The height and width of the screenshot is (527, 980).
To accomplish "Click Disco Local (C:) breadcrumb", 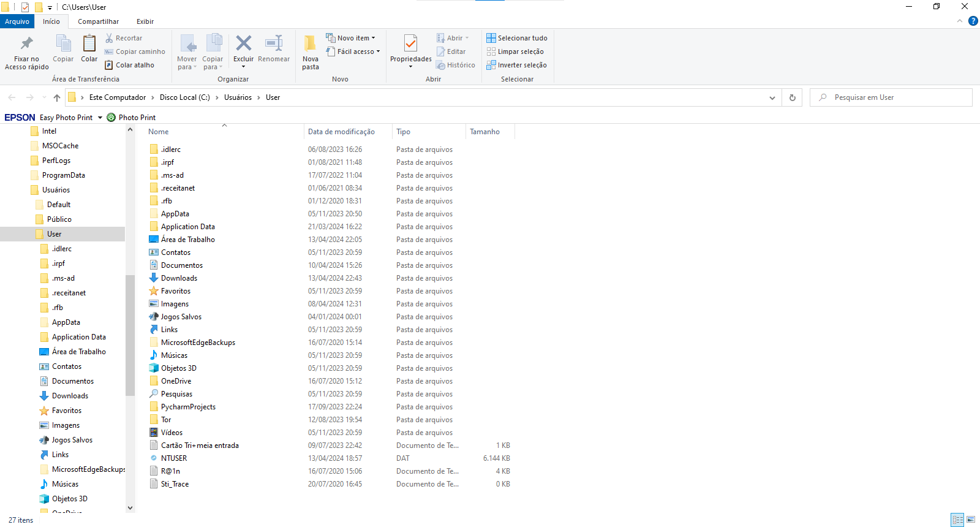I will coord(185,97).
